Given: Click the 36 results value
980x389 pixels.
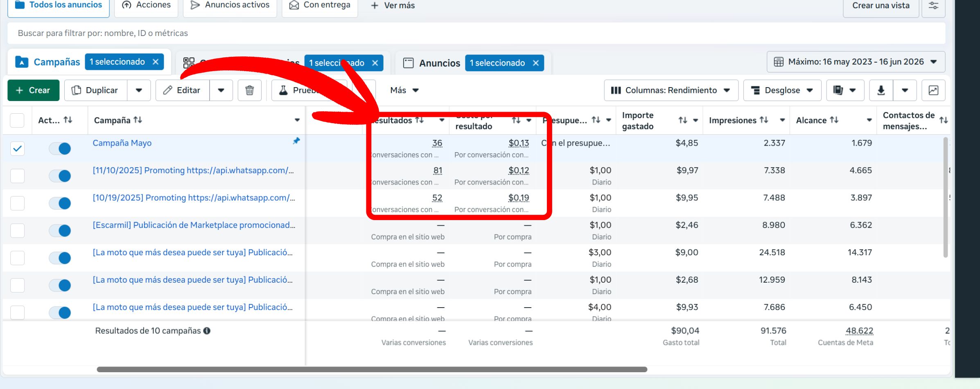Looking at the screenshot, I should 437,143.
